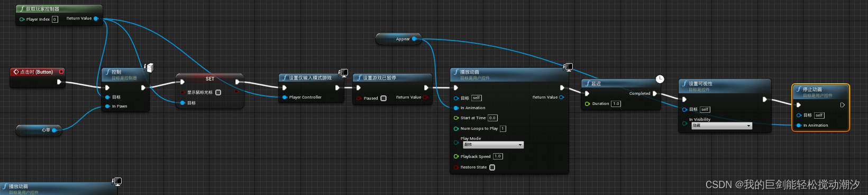Toggle the Restore State checkbox
The image size is (868, 195).
pyautogui.click(x=492, y=167)
